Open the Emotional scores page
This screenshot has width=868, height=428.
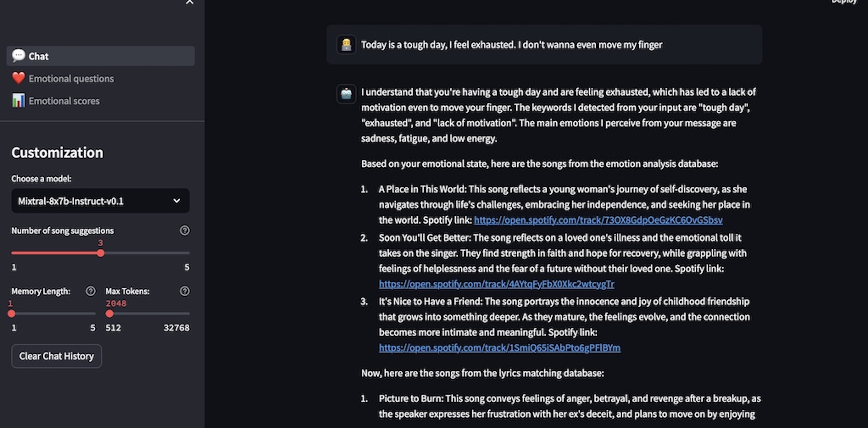[64, 100]
